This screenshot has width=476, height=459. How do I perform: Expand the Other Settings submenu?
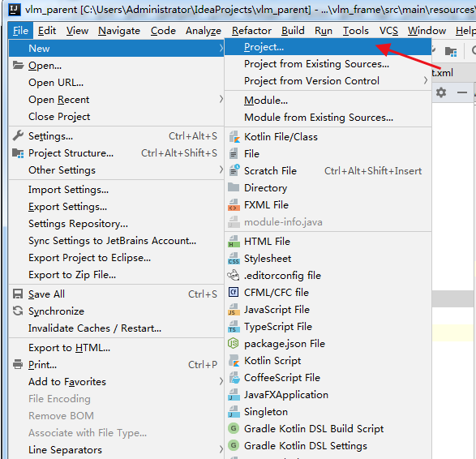click(x=117, y=170)
